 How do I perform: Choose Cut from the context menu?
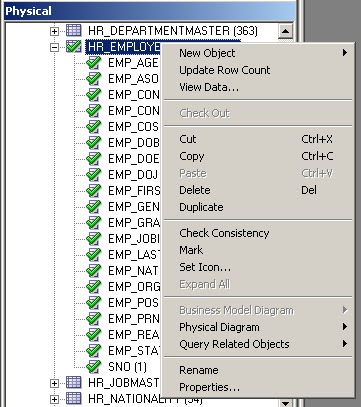(x=258, y=139)
